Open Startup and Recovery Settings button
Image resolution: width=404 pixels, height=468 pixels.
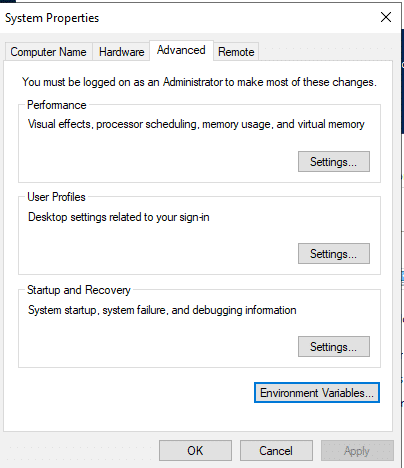(334, 347)
